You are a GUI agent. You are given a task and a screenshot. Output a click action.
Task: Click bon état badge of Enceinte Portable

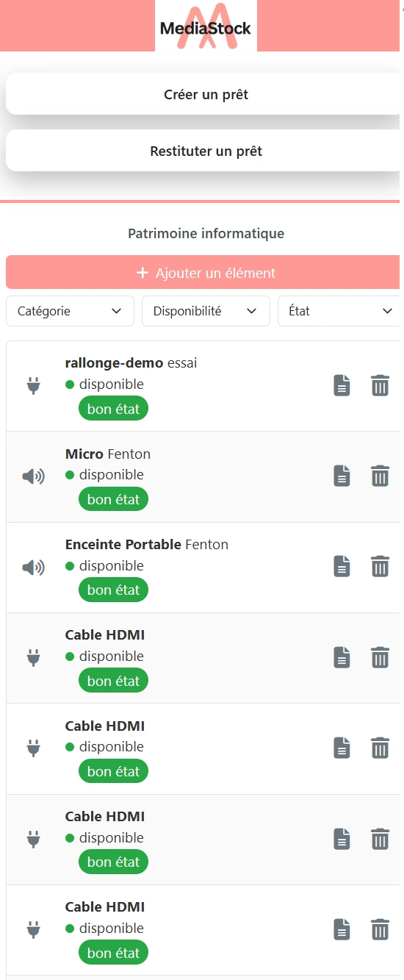(113, 590)
